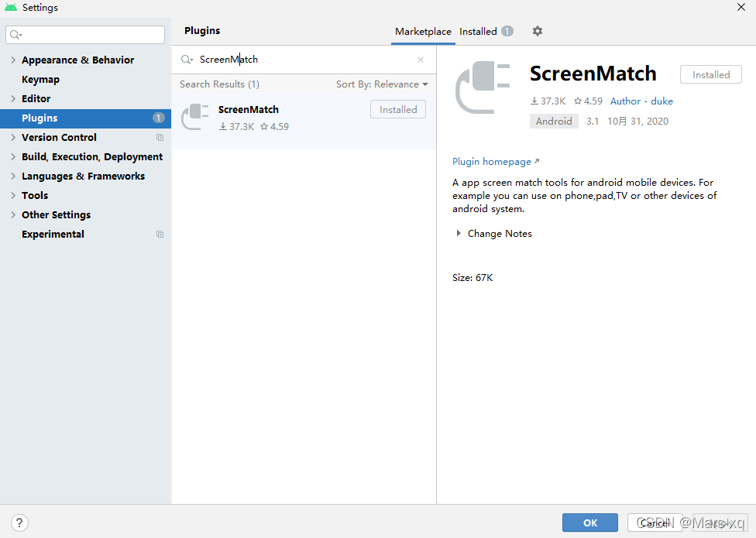Screen dimensions: 756x538
Task: Click the large ScreenMatch plugin logo
Action: [483, 87]
